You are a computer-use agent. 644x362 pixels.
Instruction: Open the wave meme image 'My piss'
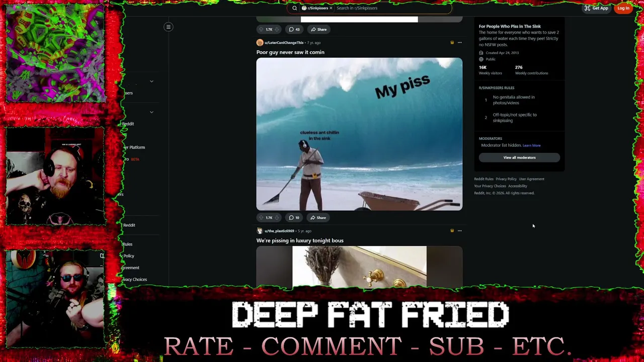point(359,134)
